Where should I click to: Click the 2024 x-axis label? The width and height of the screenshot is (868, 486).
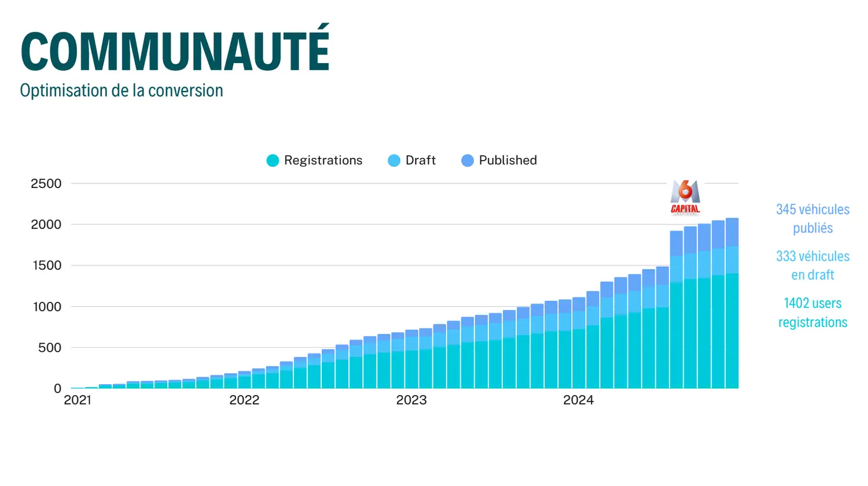(578, 400)
